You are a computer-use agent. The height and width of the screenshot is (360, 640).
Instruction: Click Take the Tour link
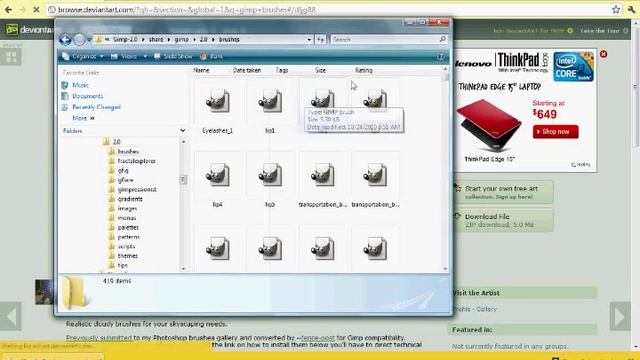[600, 31]
